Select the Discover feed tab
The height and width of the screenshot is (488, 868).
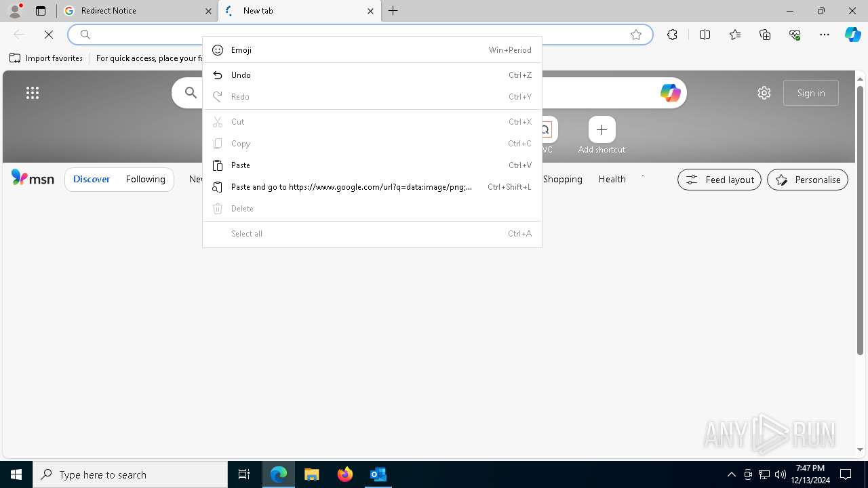point(92,179)
